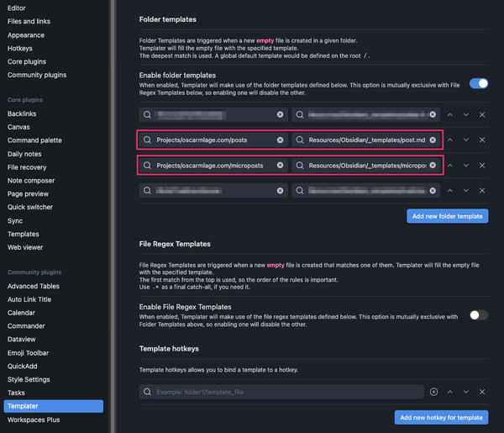Click the plus icon in Template hotkeys row
Viewport: 504px width, 433px height.
(x=434, y=392)
